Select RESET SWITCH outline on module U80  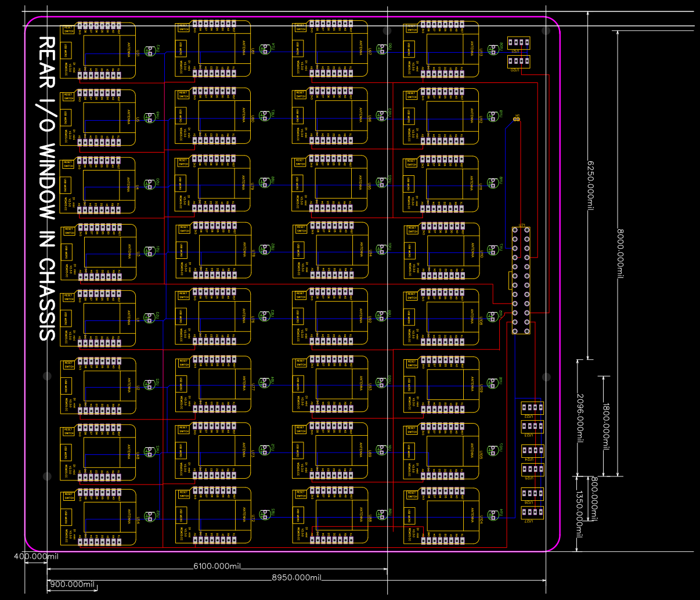tap(183, 93)
